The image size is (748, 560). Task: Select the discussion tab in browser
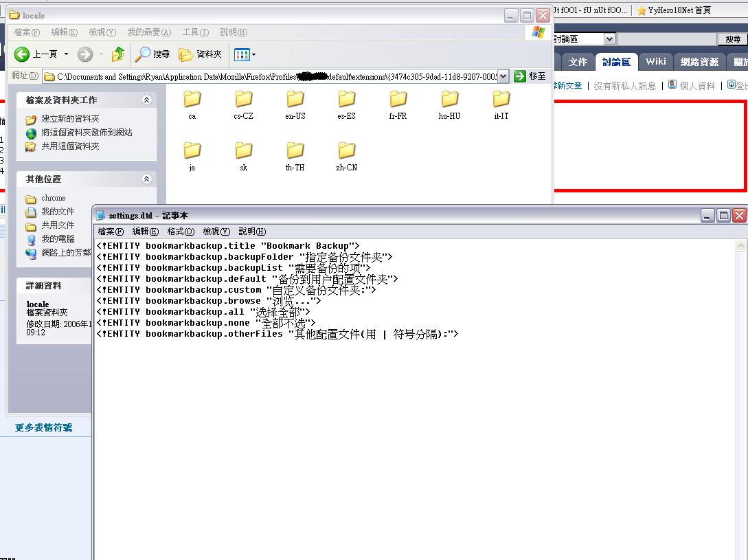coord(616,62)
